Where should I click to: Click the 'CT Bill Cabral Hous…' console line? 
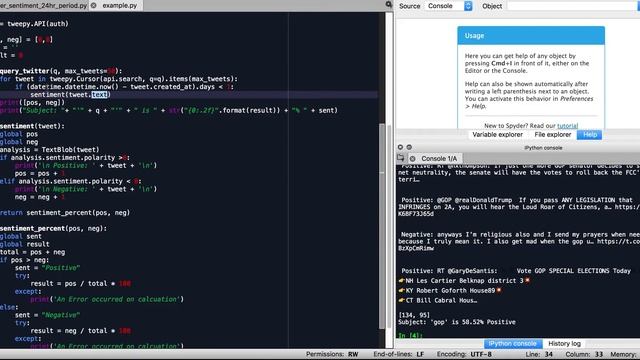pyautogui.click(x=438, y=300)
